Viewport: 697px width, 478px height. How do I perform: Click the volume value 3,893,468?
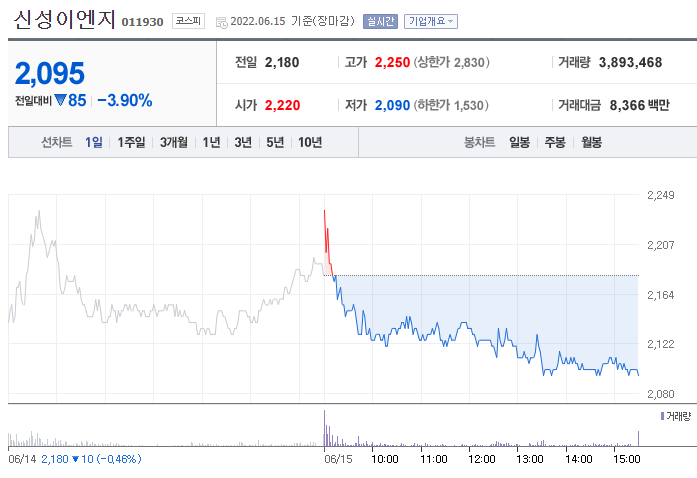[x=630, y=62]
